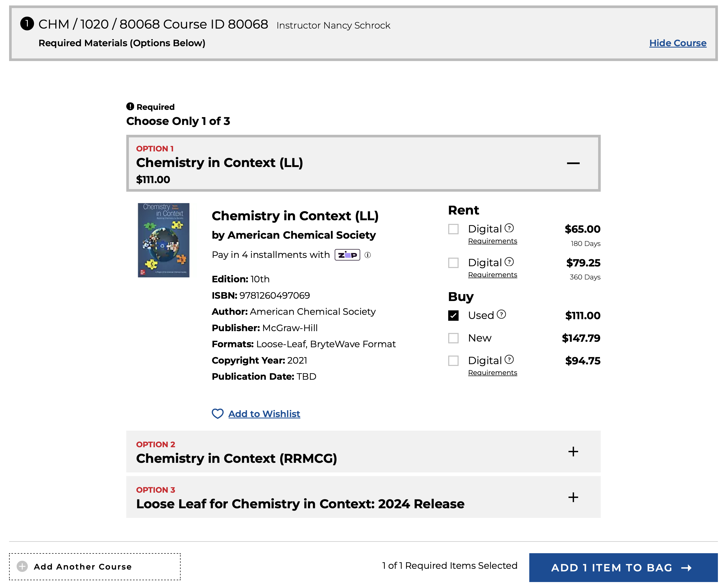The height and width of the screenshot is (588, 727).
Task: Click help icon beside Used option
Action: click(x=501, y=314)
